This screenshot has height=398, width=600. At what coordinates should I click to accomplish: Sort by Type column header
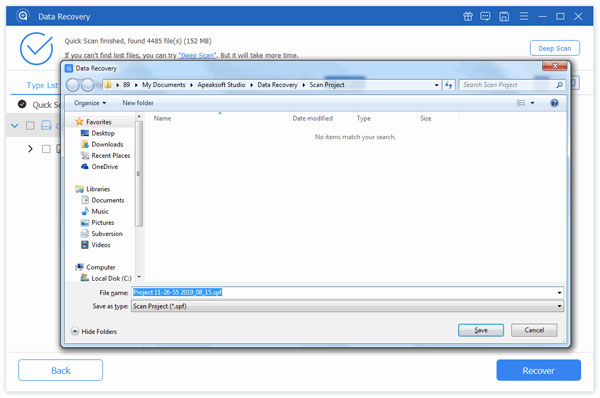pos(363,119)
